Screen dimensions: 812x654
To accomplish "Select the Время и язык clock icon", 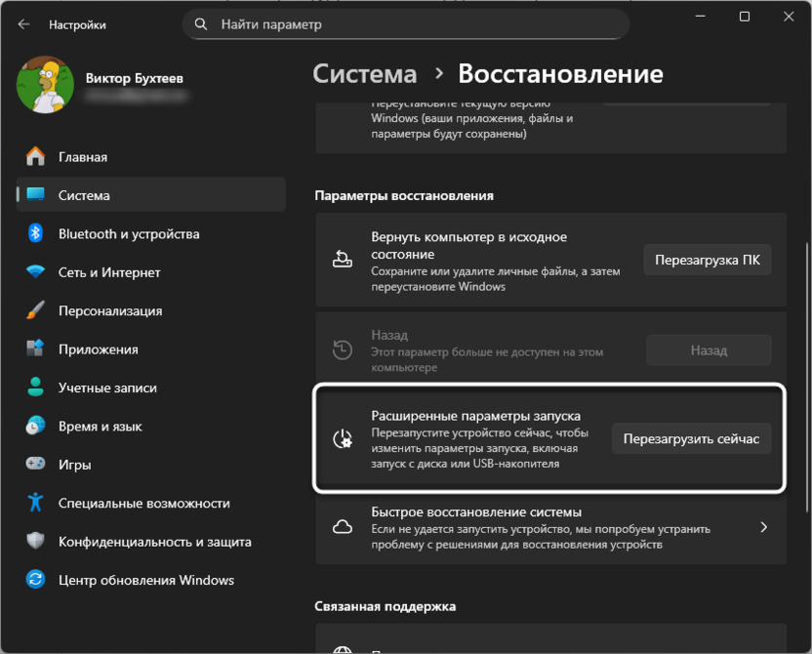I will pyautogui.click(x=37, y=426).
